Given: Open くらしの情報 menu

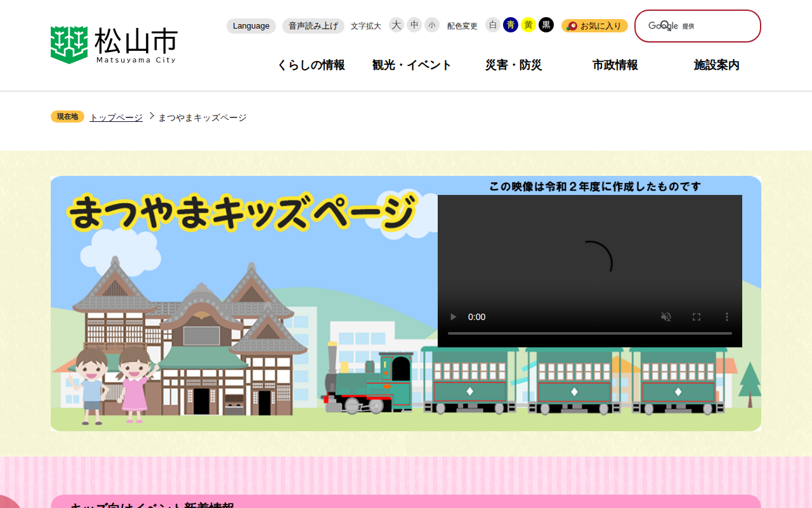Looking at the screenshot, I should 311,65.
